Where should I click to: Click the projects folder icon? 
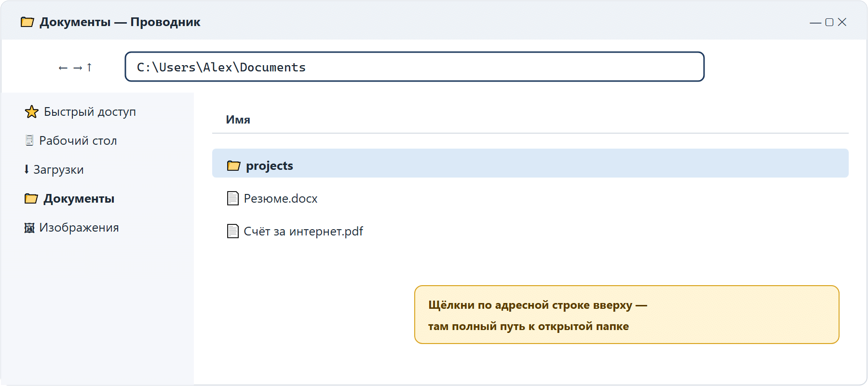coord(234,166)
